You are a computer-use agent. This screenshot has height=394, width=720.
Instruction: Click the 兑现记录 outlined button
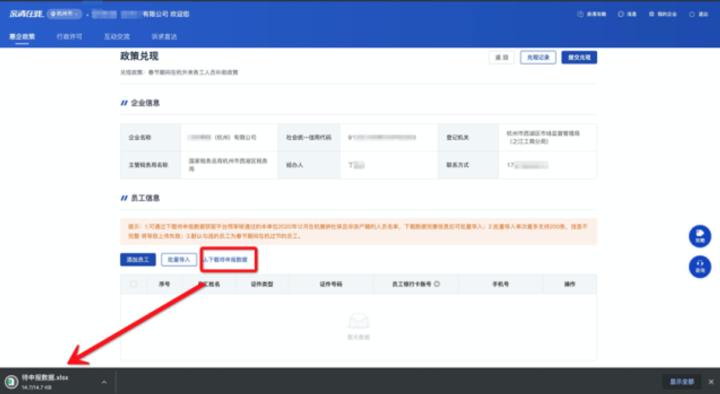538,57
